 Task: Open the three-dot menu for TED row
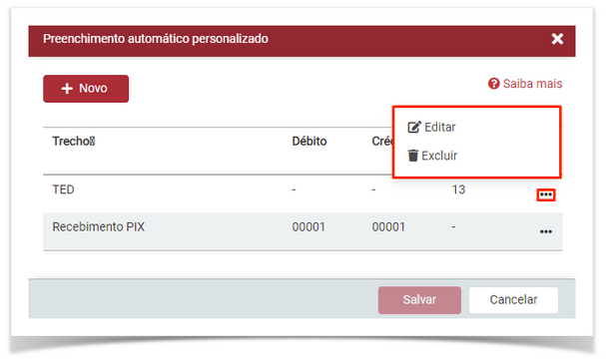click(x=546, y=194)
